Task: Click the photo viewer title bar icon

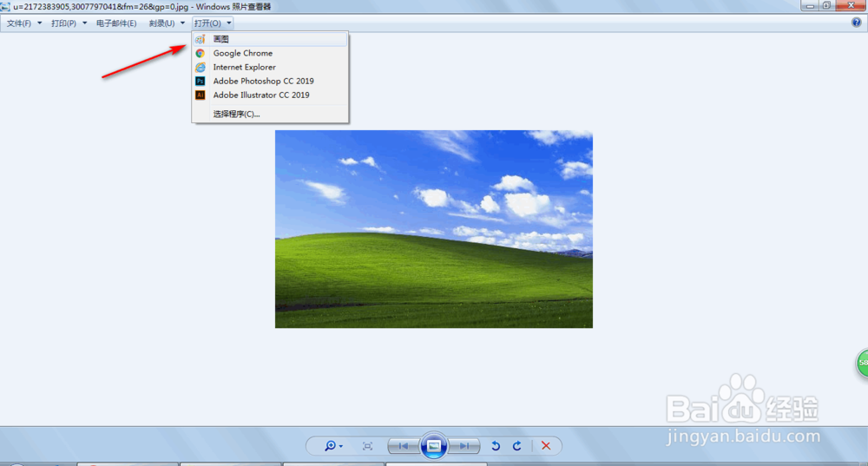Action: tap(5, 7)
